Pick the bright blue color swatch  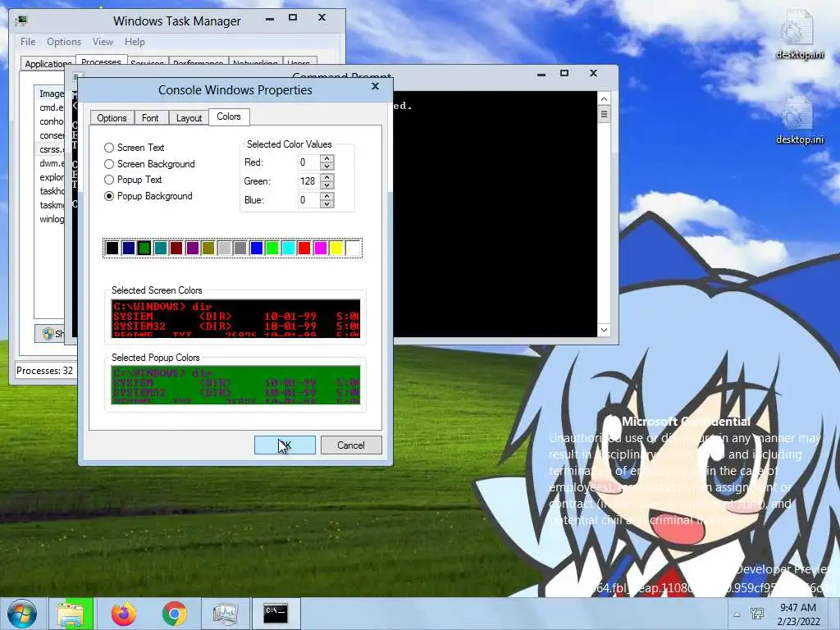pos(256,248)
